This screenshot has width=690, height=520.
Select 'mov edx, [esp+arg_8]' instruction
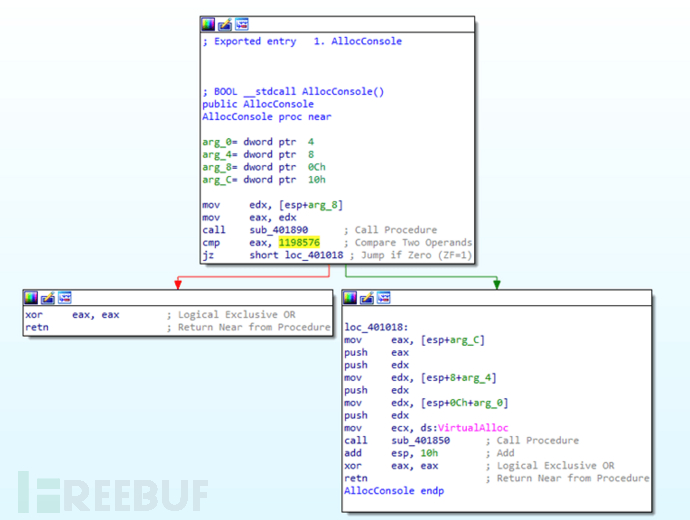point(272,205)
